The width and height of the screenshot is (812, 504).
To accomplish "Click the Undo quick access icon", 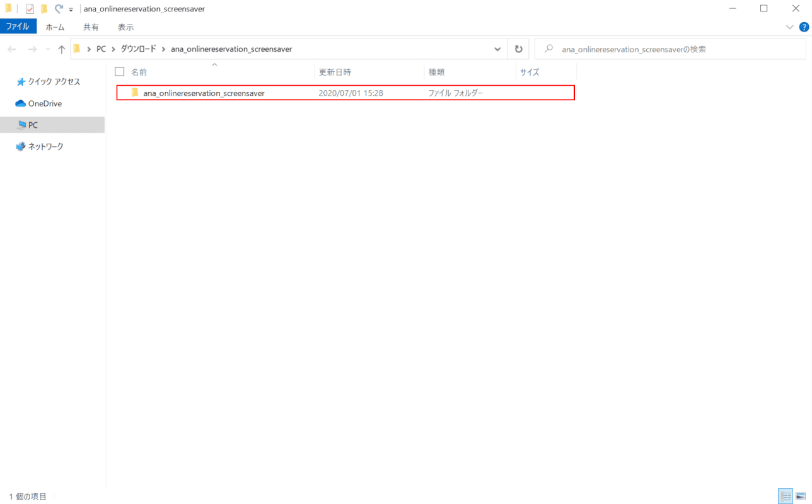I will [x=59, y=9].
